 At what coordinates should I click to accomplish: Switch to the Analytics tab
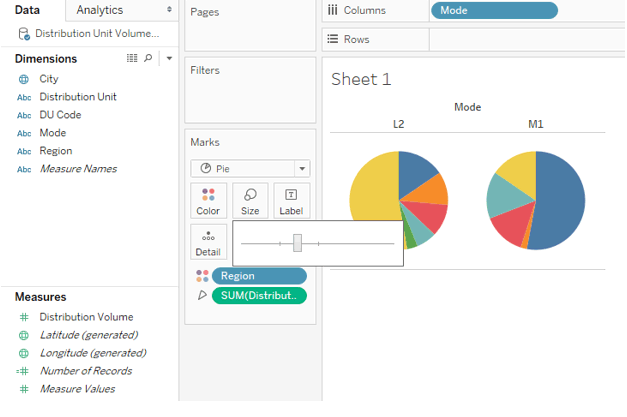tap(100, 10)
